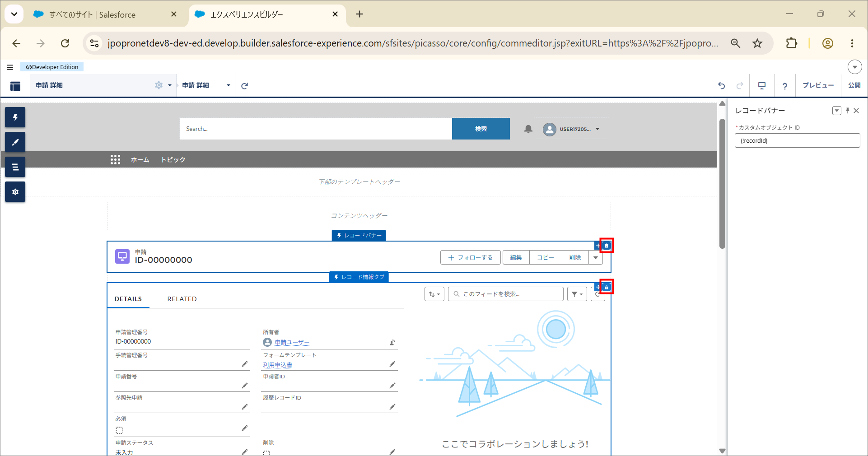Bookmark this page with the star icon
This screenshot has width=868, height=456.
pos(757,43)
